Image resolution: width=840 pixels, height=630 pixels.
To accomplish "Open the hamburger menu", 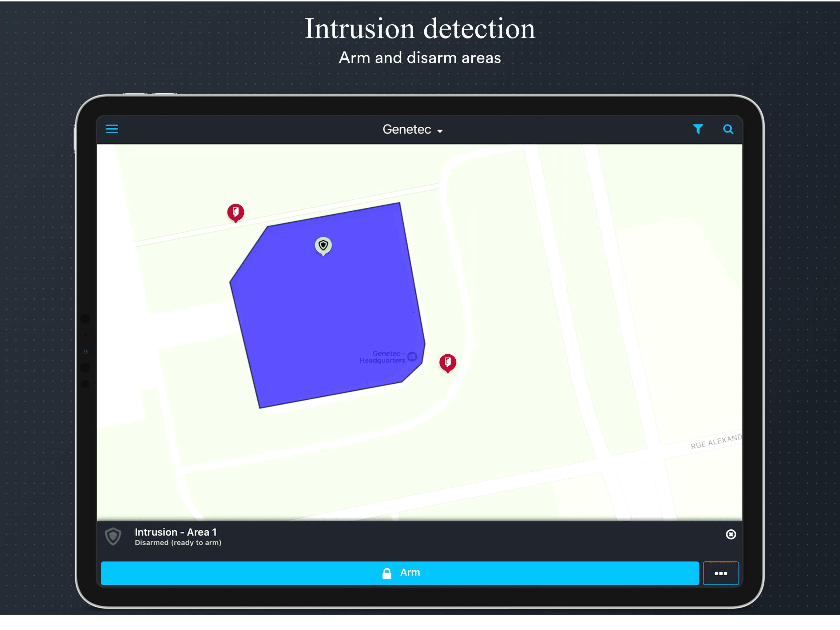I will click(x=112, y=129).
